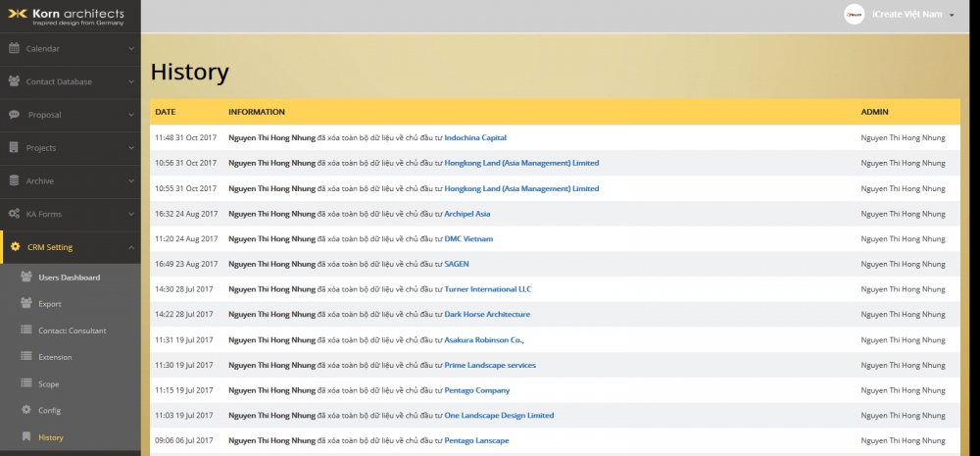Click the ADMIN column header
Screen dimensions: 980x456
[874, 112]
